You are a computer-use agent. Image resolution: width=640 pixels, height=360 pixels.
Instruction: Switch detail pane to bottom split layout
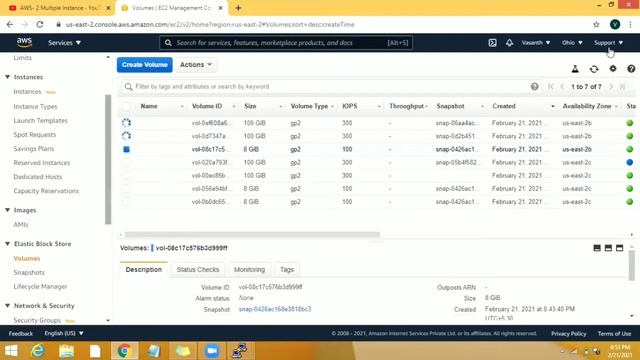tap(597, 248)
